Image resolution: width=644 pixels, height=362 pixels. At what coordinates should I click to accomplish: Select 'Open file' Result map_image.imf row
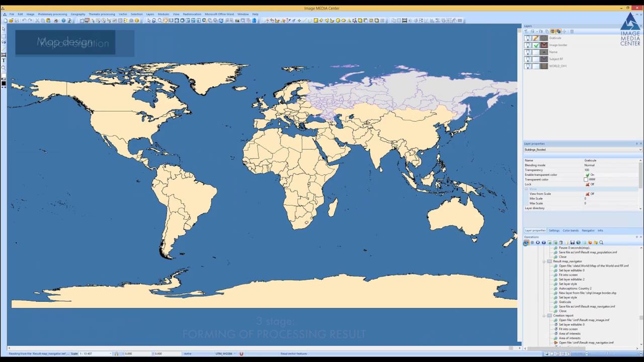coord(584,320)
